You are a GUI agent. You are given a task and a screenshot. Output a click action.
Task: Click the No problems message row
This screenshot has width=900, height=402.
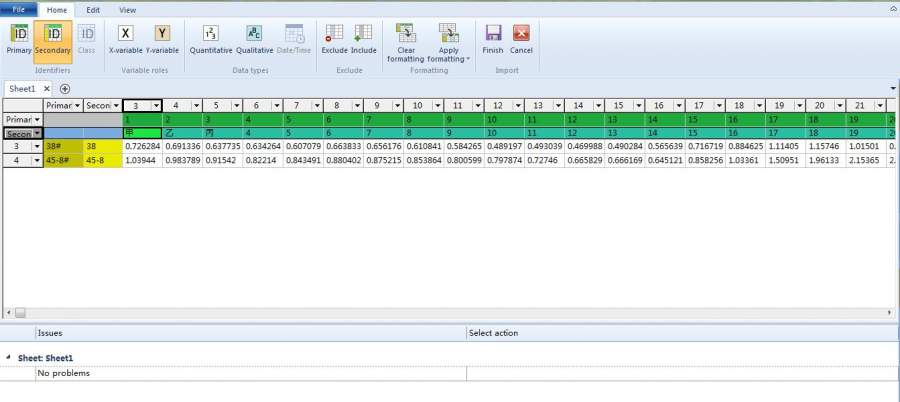pos(251,374)
